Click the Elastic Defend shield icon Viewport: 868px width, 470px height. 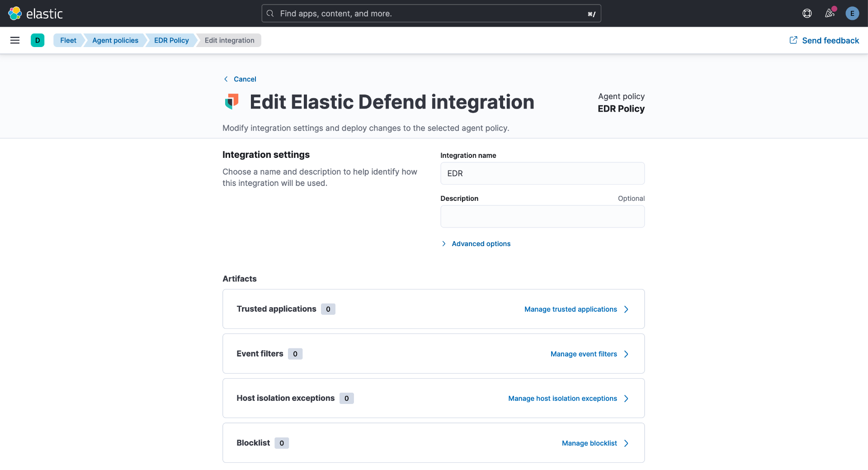(x=232, y=102)
